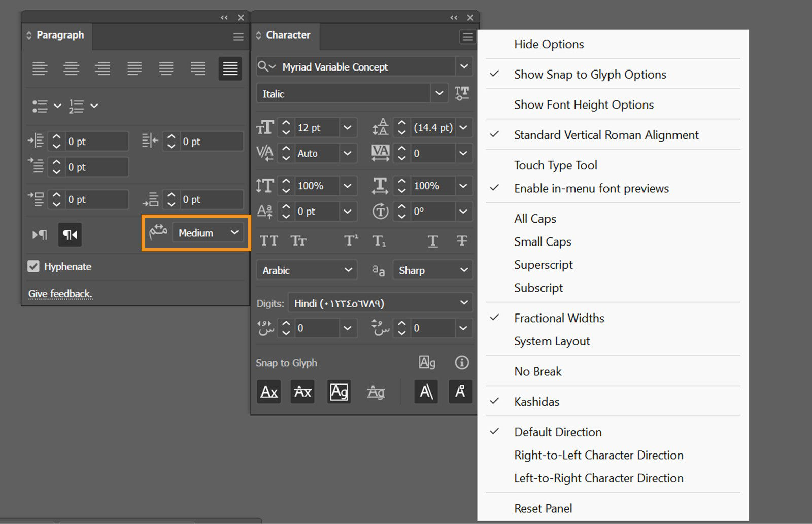Apply All Caps using the TT icon
The width and height of the screenshot is (812, 524).
pyautogui.click(x=269, y=241)
